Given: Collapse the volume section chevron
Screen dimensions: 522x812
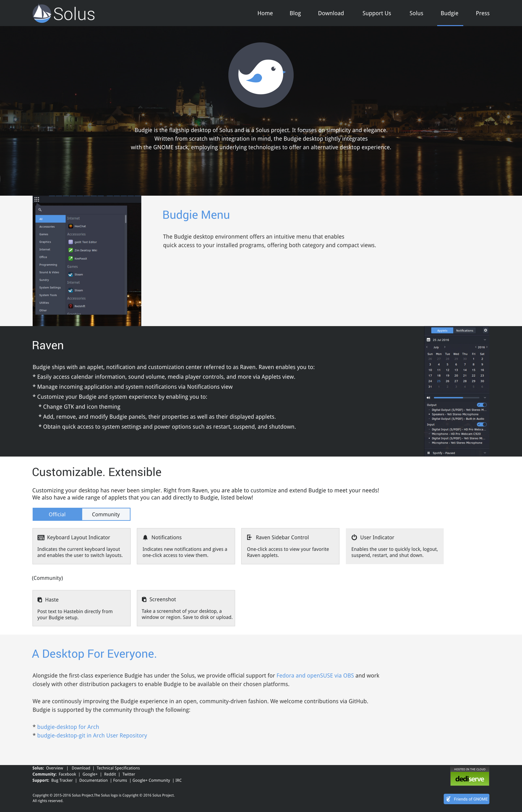Looking at the screenshot, I should (485, 398).
